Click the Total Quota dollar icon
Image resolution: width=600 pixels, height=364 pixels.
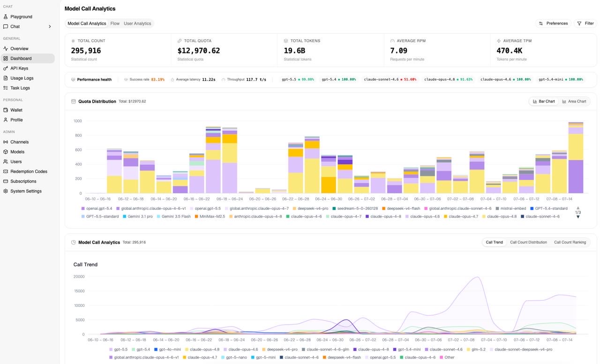(180, 41)
